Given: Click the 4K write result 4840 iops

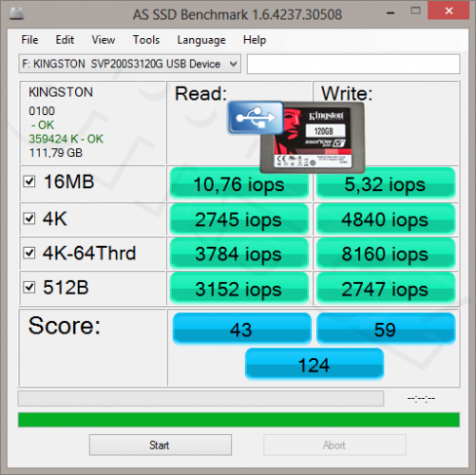Looking at the screenshot, I should [386, 219].
